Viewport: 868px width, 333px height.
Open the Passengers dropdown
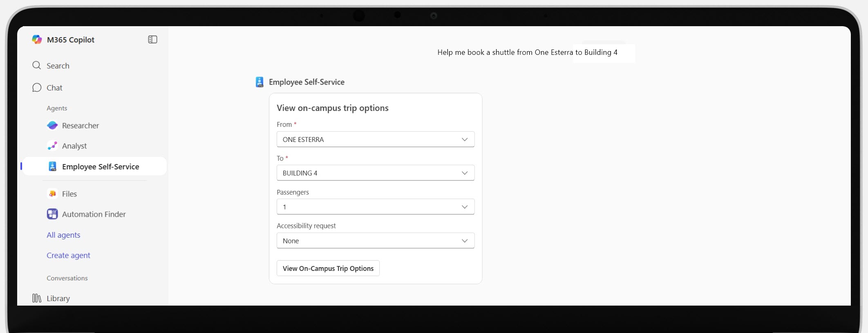coord(376,207)
